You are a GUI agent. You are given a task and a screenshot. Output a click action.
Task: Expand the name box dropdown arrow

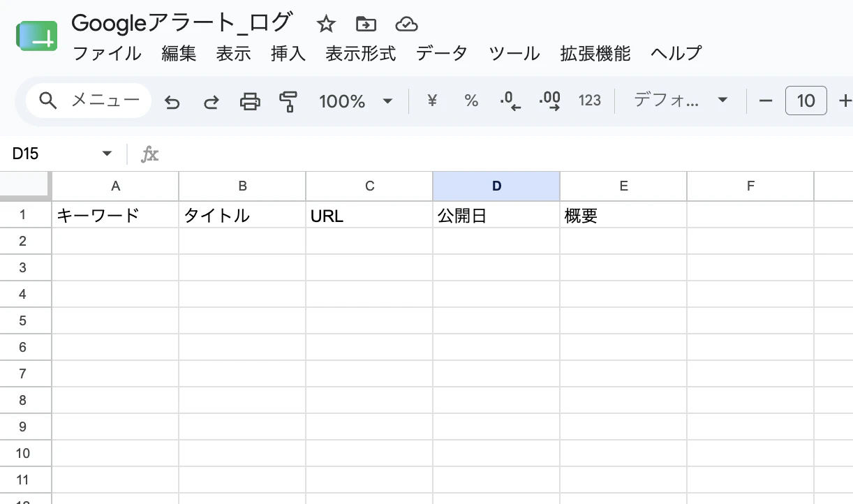point(107,154)
